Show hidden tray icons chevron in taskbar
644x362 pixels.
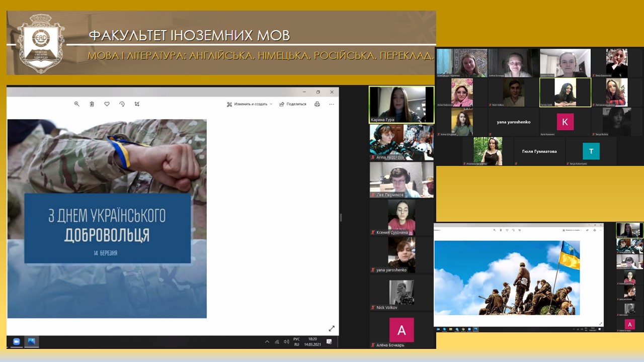click(x=267, y=342)
